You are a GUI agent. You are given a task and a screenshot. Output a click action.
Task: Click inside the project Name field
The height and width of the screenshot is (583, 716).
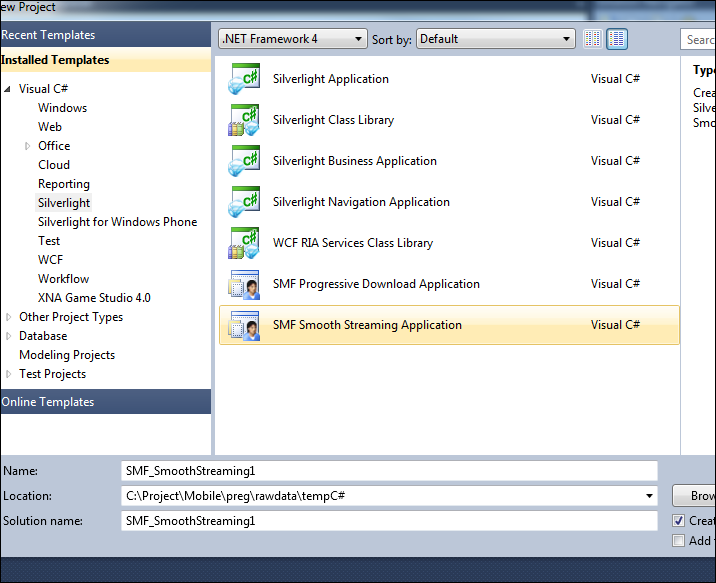[390, 471]
